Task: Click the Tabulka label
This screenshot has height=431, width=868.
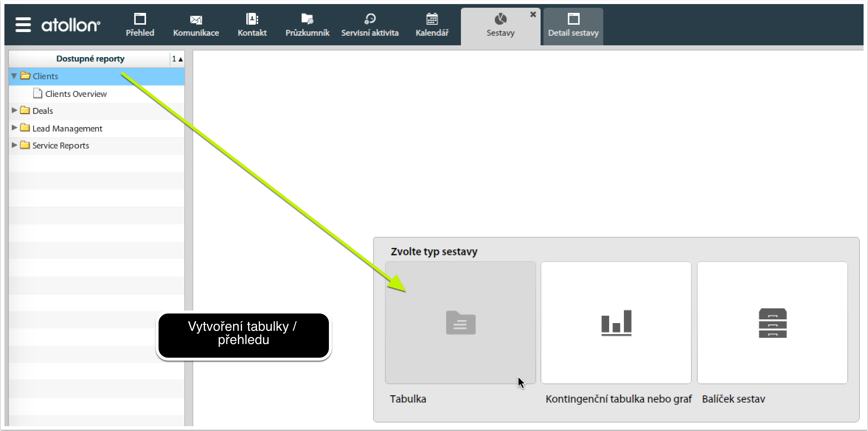Action: [x=408, y=399]
